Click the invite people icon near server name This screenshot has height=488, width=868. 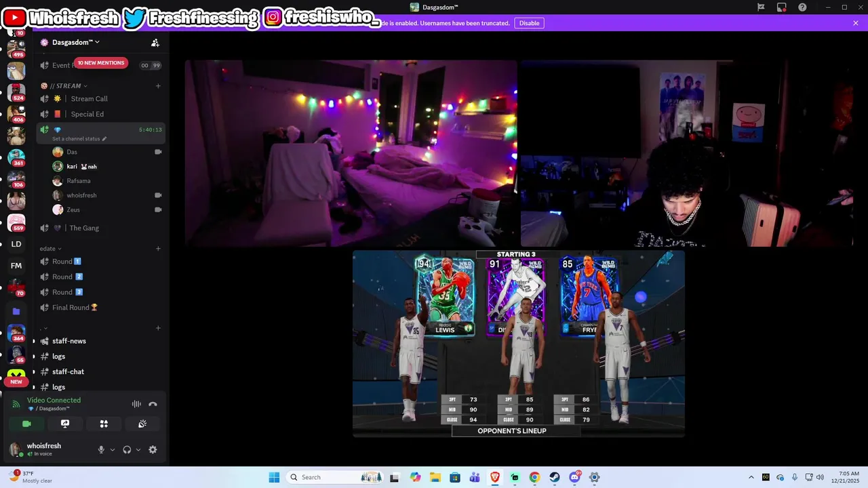pyautogui.click(x=155, y=43)
